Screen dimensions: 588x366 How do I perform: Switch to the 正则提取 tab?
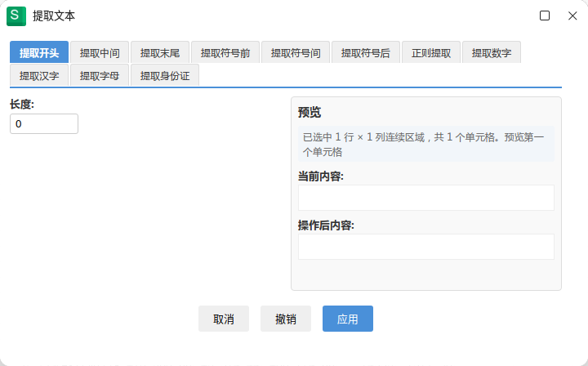coord(431,52)
